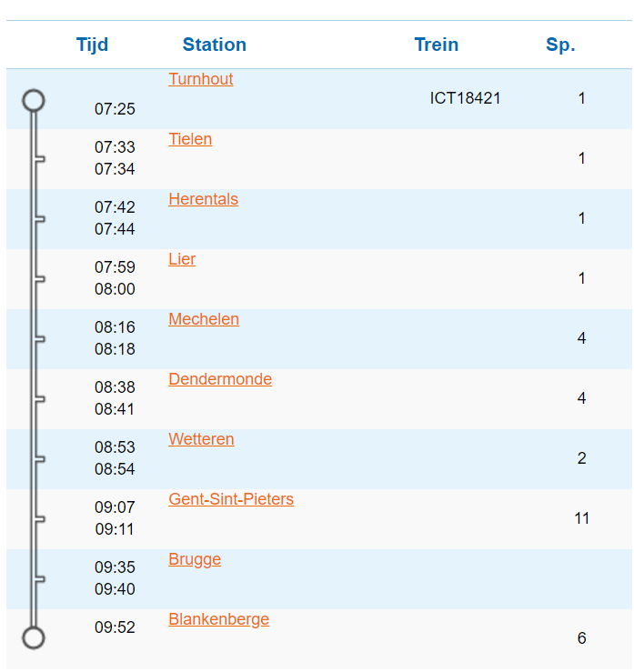Go to the Brugge station page

(195, 559)
